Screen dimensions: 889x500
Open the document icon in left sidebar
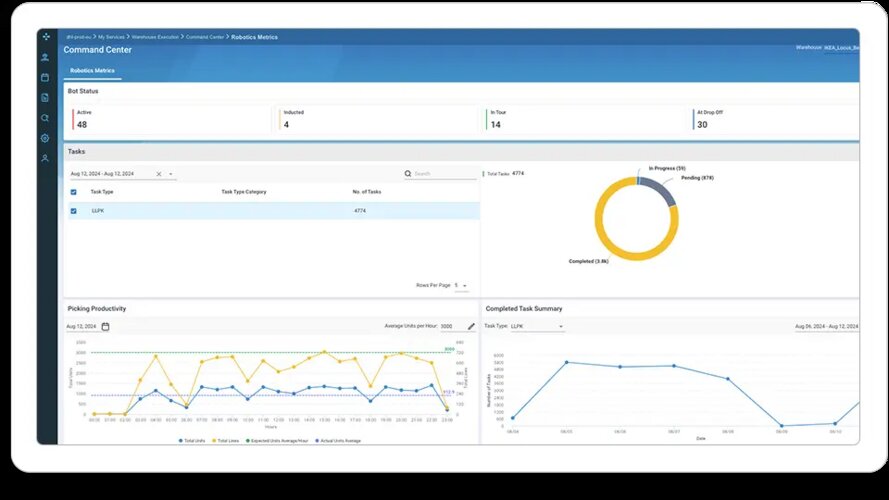pos(45,97)
